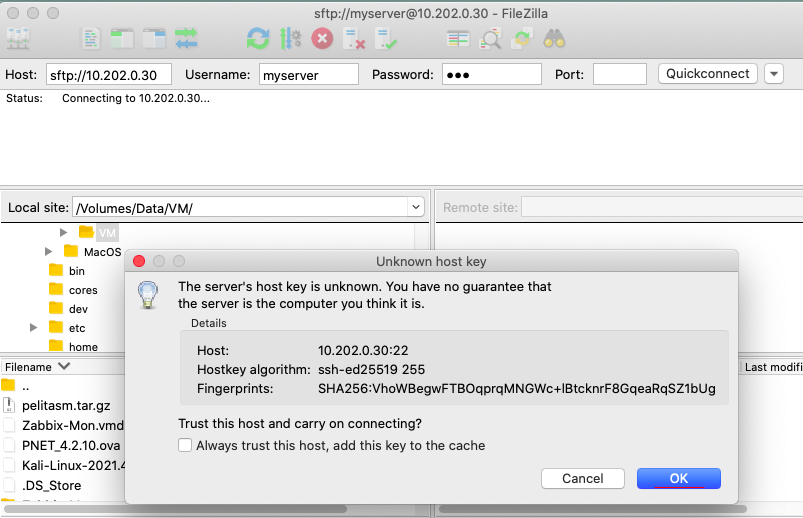Reconnect to last server icon
The height and width of the screenshot is (518, 803).
click(386, 39)
